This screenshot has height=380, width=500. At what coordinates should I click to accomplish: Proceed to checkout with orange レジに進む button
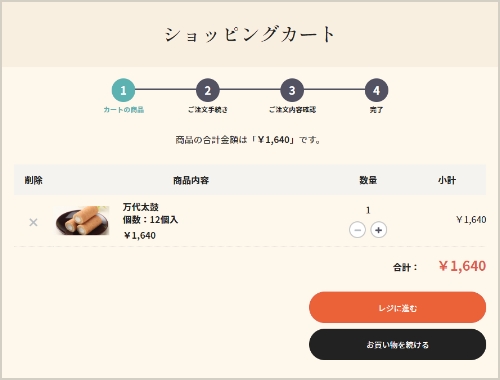click(x=397, y=307)
